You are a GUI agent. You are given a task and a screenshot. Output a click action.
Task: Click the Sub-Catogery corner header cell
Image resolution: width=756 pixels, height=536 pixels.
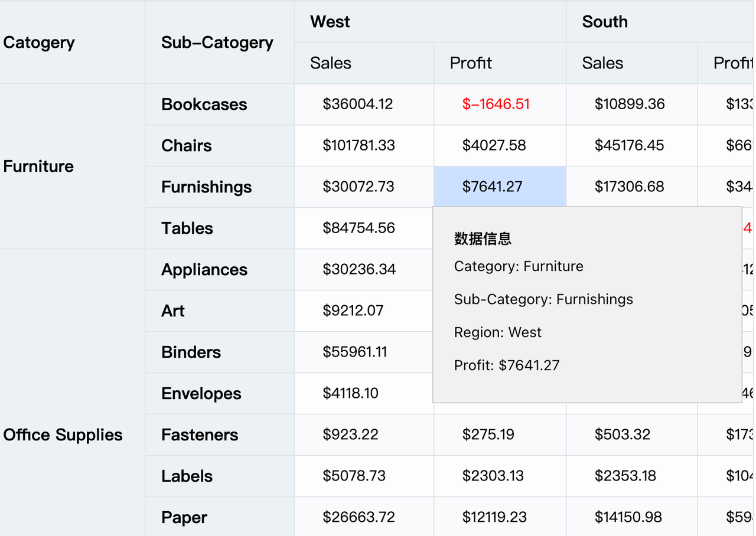pyautogui.click(x=217, y=43)
